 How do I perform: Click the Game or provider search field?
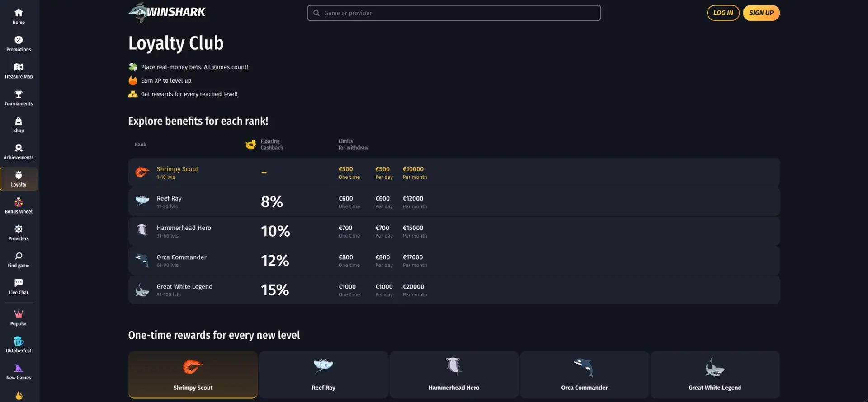(x=454, y=13)
